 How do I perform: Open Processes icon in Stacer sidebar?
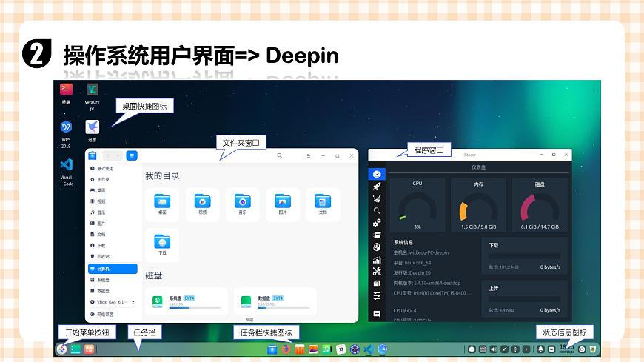coord(377,235)
